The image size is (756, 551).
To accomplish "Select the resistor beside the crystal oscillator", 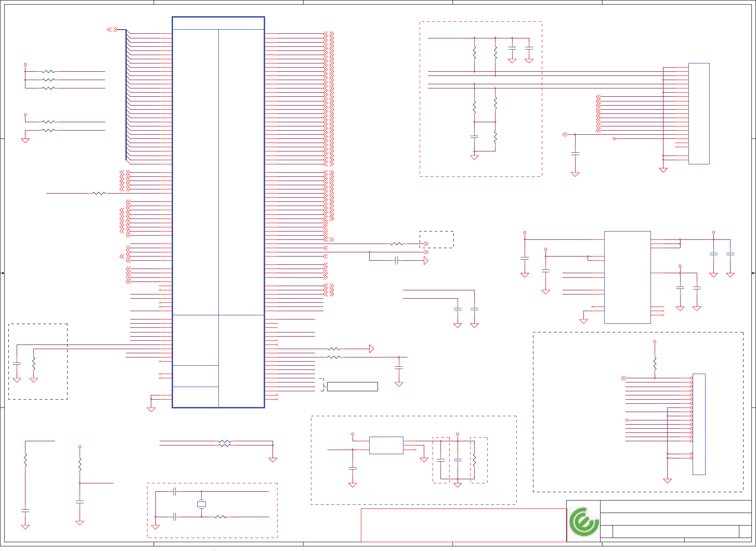I will tap(221, 517).
